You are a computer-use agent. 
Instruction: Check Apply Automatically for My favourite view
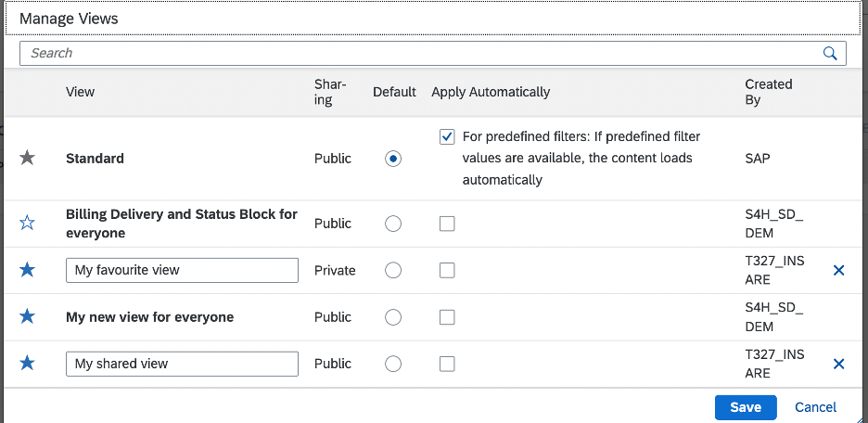[x=447, y=270]
